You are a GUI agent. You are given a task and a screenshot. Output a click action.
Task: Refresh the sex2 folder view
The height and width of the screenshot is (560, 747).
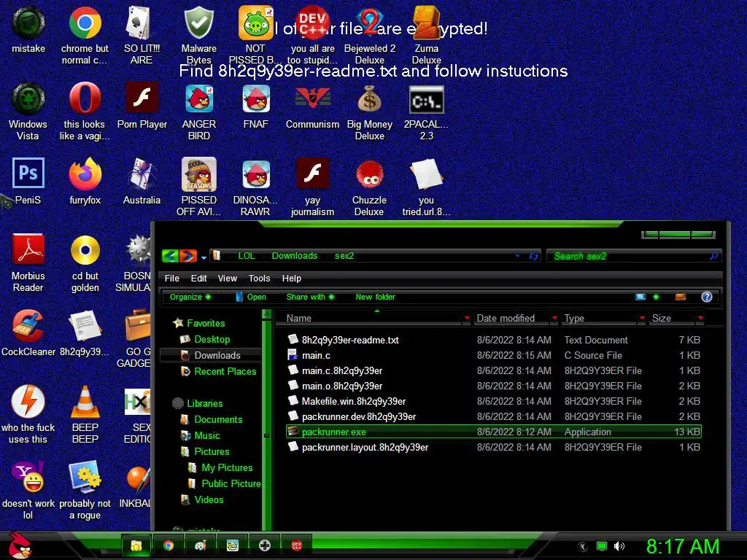[533, 256]
